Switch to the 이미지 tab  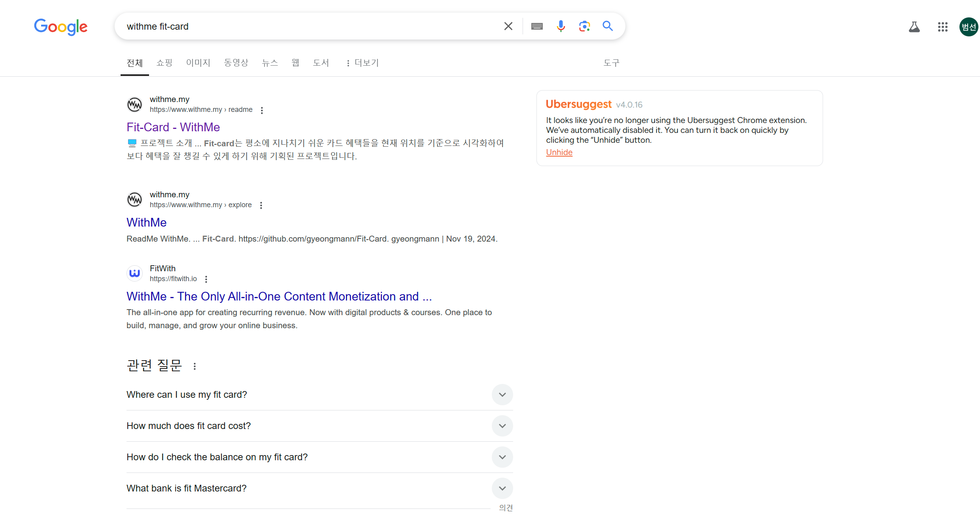coord(198,63)
